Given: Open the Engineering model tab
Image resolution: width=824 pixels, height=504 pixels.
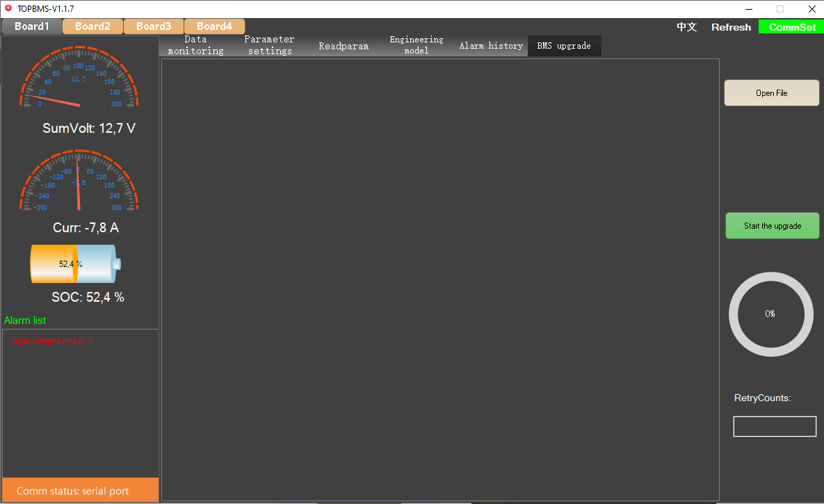Looking at the screenshot, I should click(x=416, y=45).
